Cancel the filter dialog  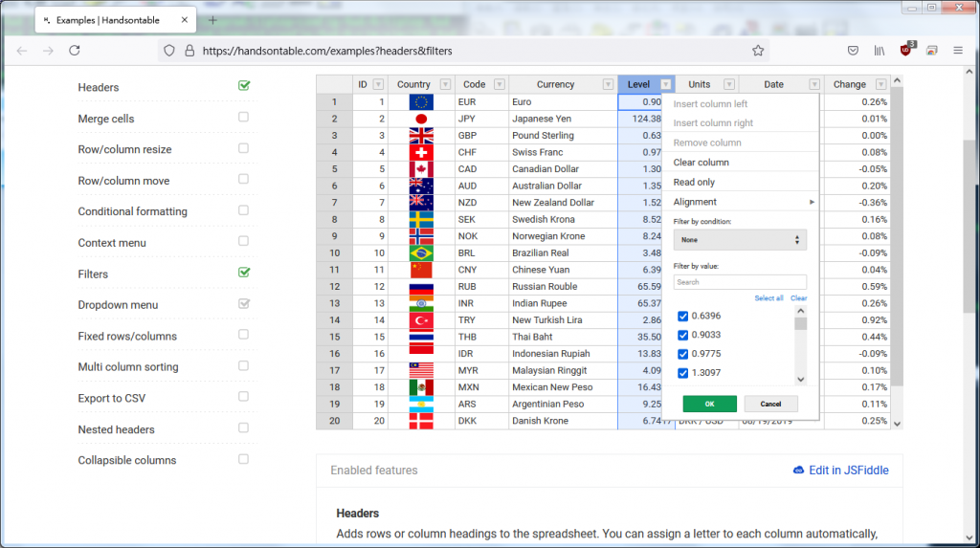[770, 404]
